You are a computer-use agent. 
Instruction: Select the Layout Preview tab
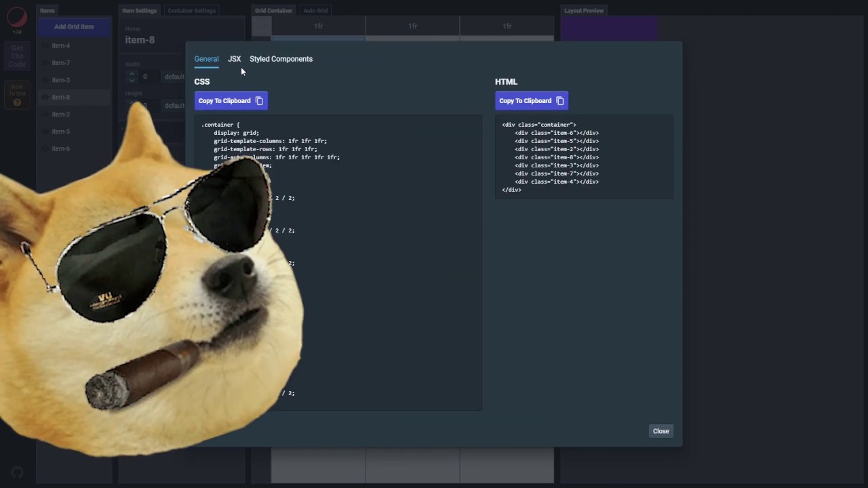(x=584, y=11)
